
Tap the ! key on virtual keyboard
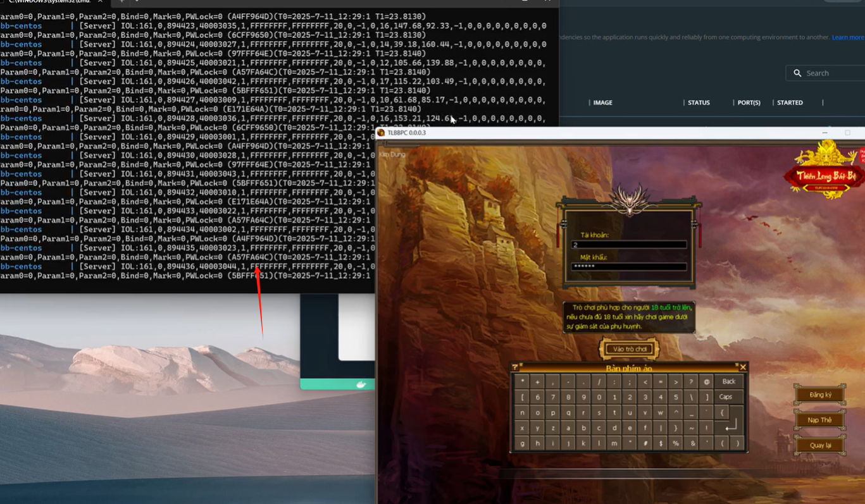pyautogui.click(x=707, y=428)
